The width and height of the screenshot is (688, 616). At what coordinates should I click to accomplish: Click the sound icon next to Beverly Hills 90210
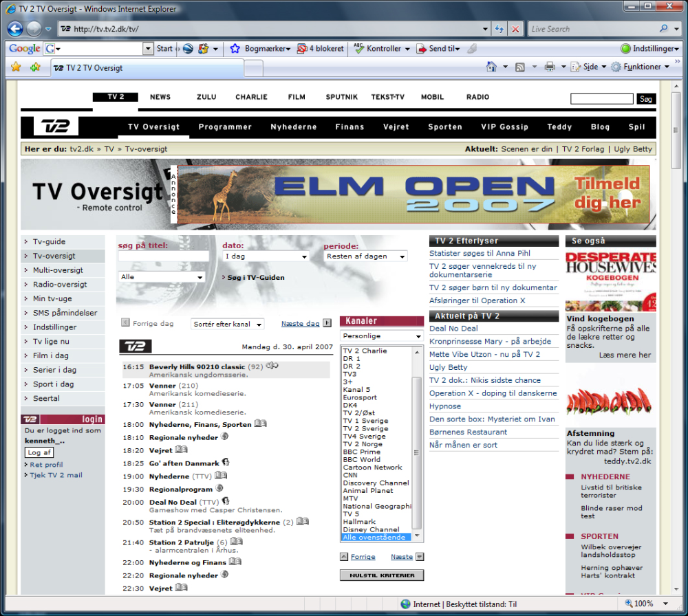pyautogui.click(x=272, y=365)
